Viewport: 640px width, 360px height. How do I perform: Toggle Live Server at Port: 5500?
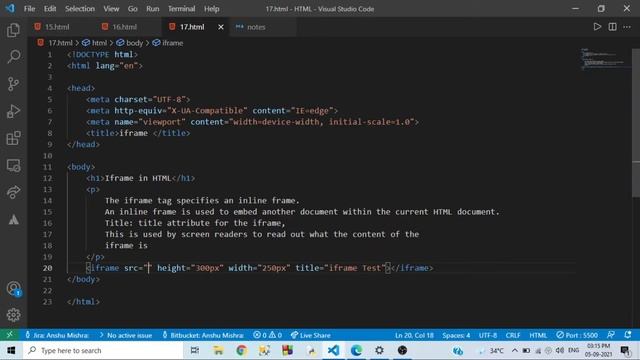click(577, 335)
